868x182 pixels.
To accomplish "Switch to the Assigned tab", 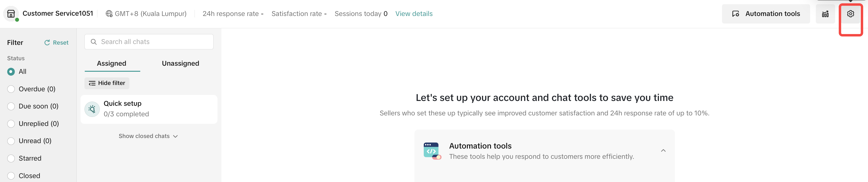I will coord(112,64).
